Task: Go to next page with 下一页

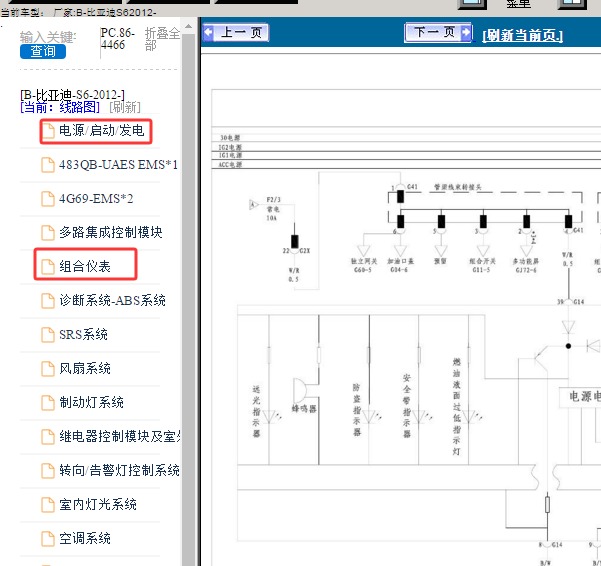Action: (438, 33)
